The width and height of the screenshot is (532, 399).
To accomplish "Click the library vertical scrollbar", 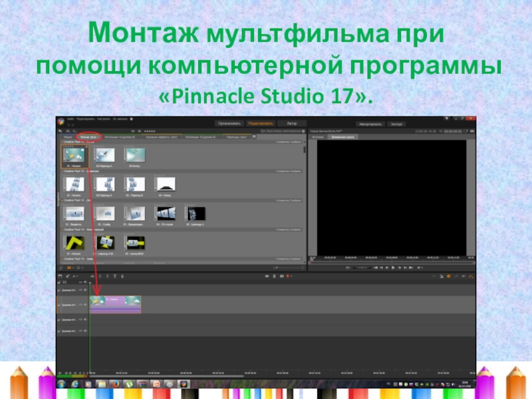I will point(305,150).
